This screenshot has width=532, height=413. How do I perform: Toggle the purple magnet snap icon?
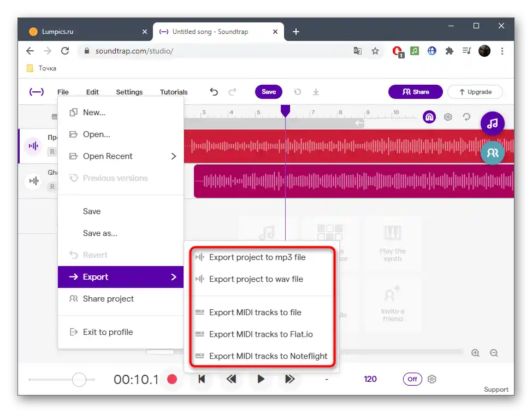tap(429, 117)
